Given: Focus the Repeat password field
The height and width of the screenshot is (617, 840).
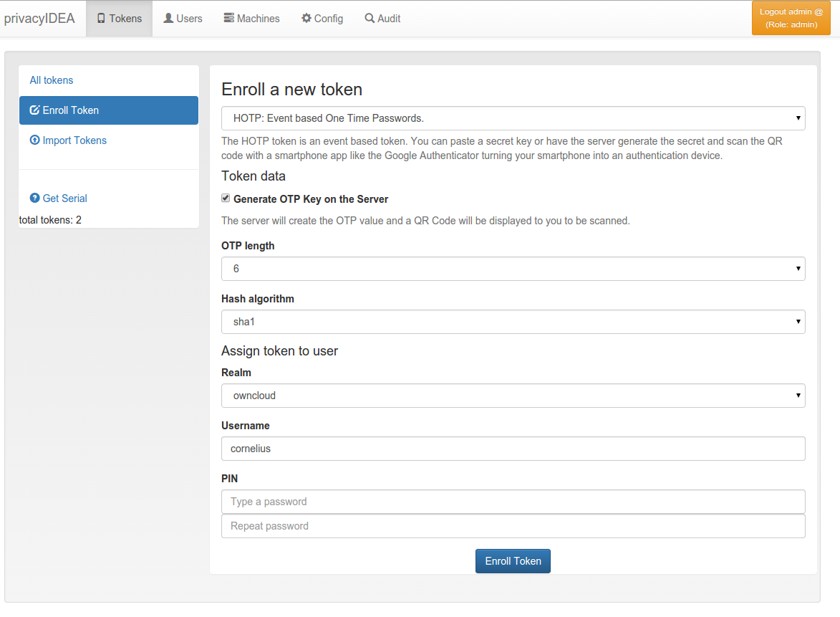Looking at the screenshot, I should click(513, 526).
